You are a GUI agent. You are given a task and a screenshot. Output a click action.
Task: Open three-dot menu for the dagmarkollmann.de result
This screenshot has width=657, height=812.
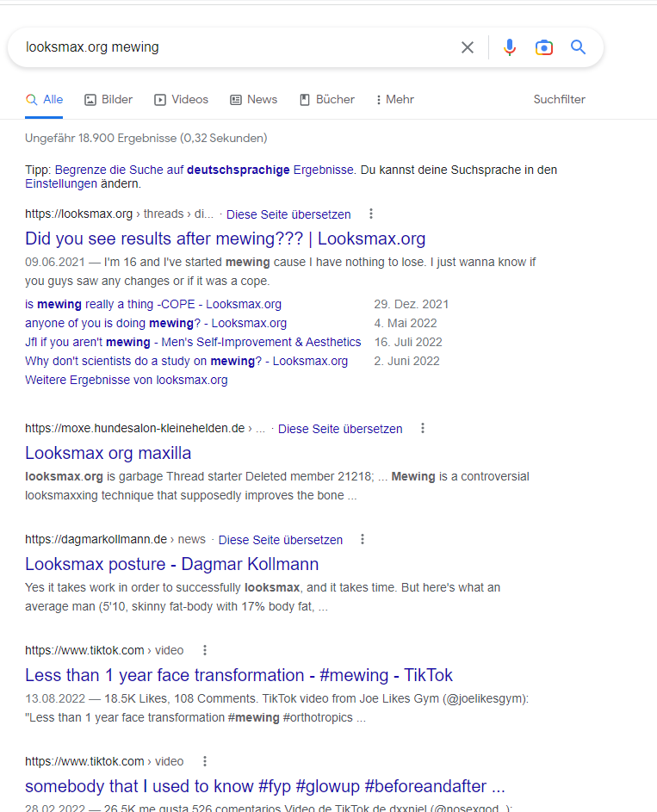pyautogui.click(x=363, y=539)
